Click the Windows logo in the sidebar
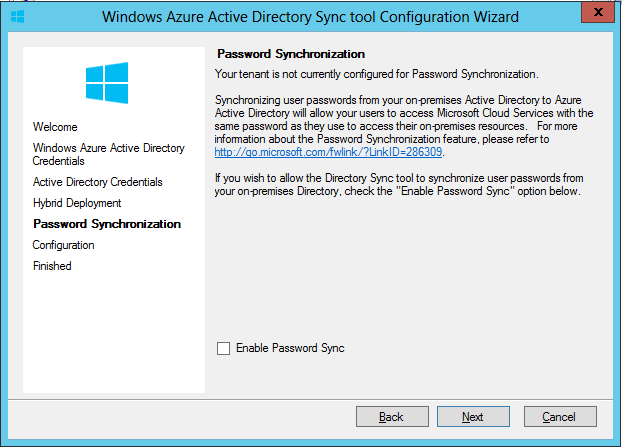The image size is (622, 447). click(x=106, y=82)
